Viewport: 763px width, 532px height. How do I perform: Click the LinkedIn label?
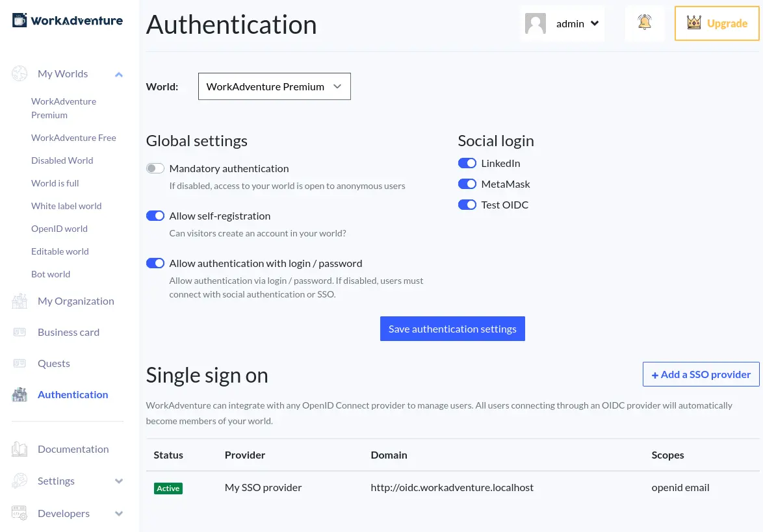coord(500,163)
